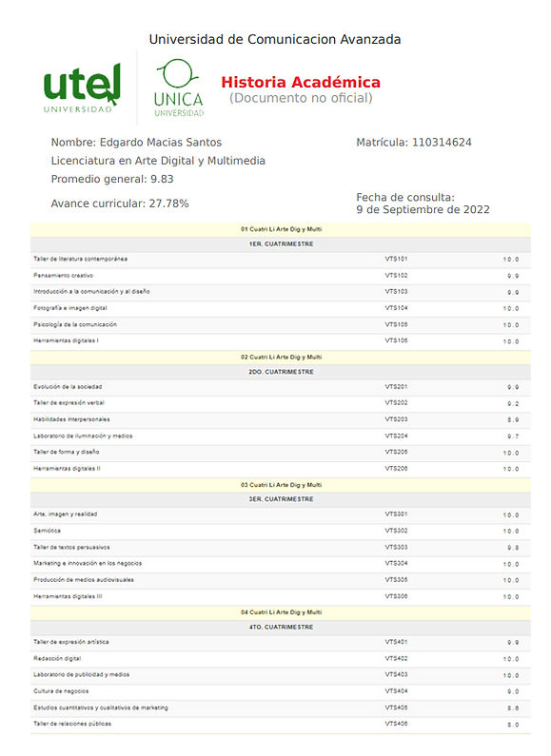This screenshot has width=551, height=756.
Task: Click 'Psicología de la comunicación' course
Action: click(75, 324)
